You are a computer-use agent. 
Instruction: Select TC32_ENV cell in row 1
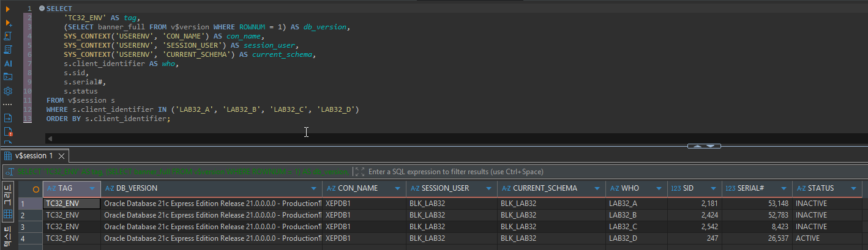click(72, 204)
